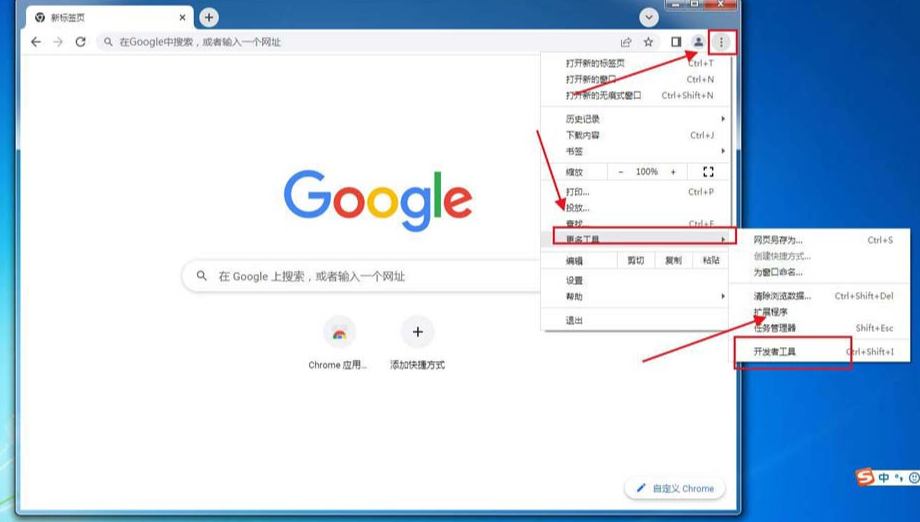Viewport: 920px width, 522px height.
Task: Choose 清除浏览数据... in submenu
Action: pyautogui.click(x=820, y=296)
